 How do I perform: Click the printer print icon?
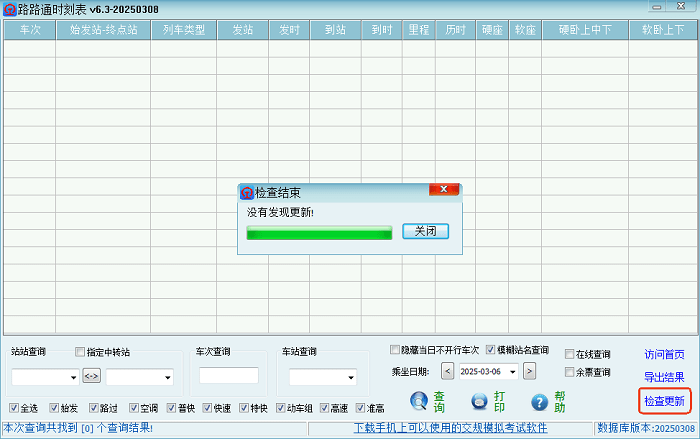coord(479,401)
